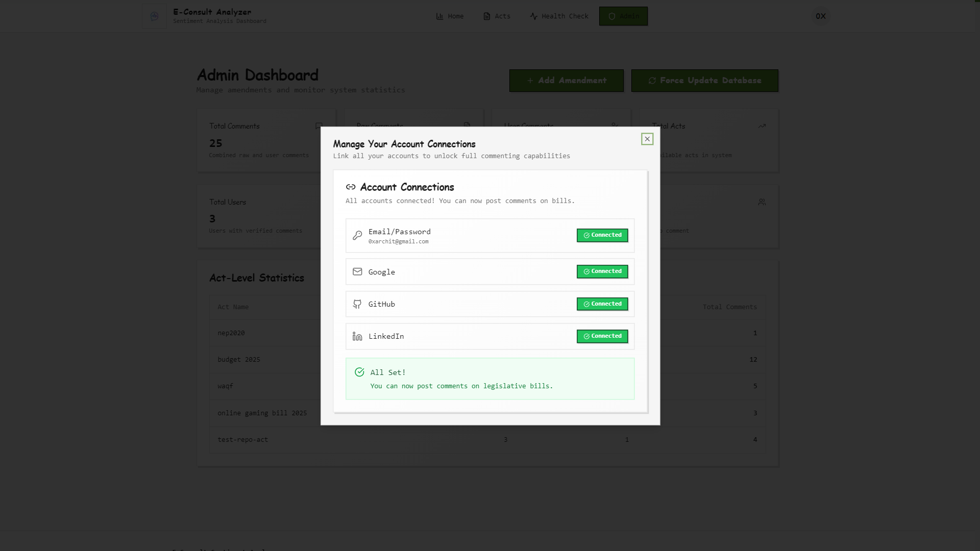Click the E-Consult Analyzer logo icon
The height and width of the screenshot is (551, 980).
pos(154,16)
